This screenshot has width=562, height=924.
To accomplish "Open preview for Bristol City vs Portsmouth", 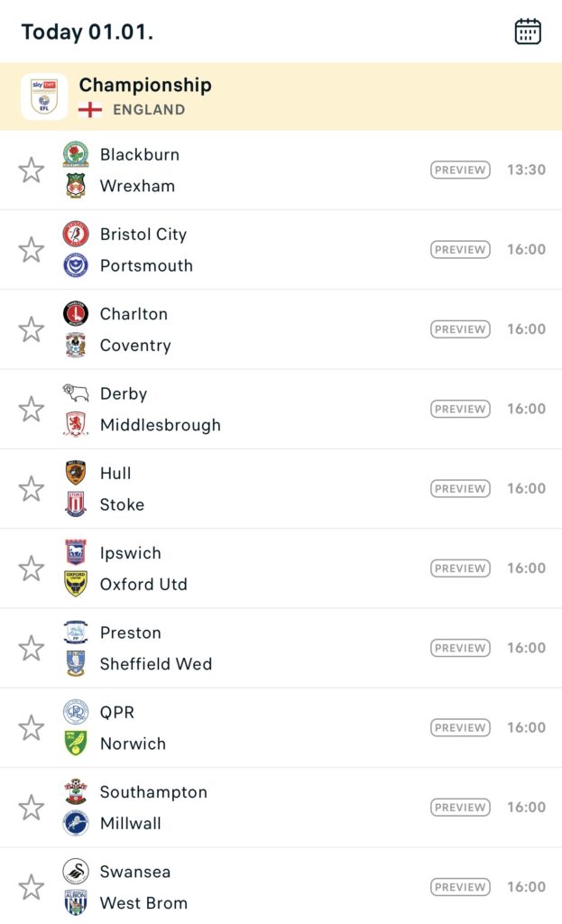I will click(460, 250).
